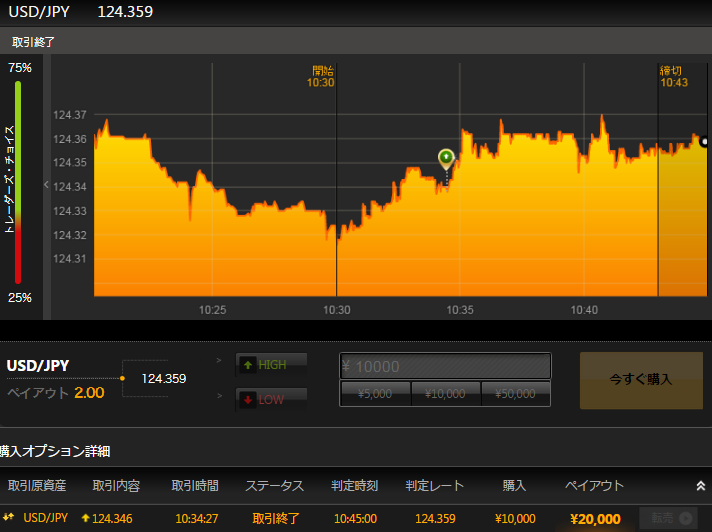Select the LOW option button
The image size is (712, 532).
point(271,399)
